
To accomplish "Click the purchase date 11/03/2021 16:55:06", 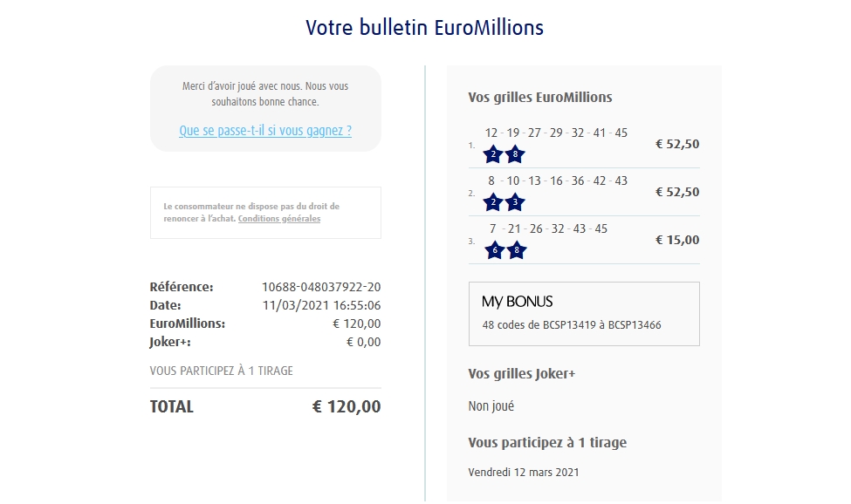I will click(321, 305).
